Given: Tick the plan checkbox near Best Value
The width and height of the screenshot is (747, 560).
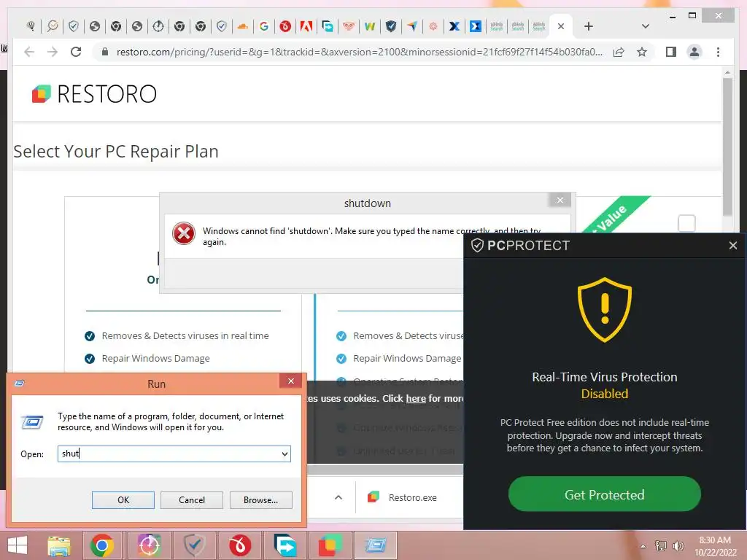Looking at the screenshot, I should (x=686, y=223).
